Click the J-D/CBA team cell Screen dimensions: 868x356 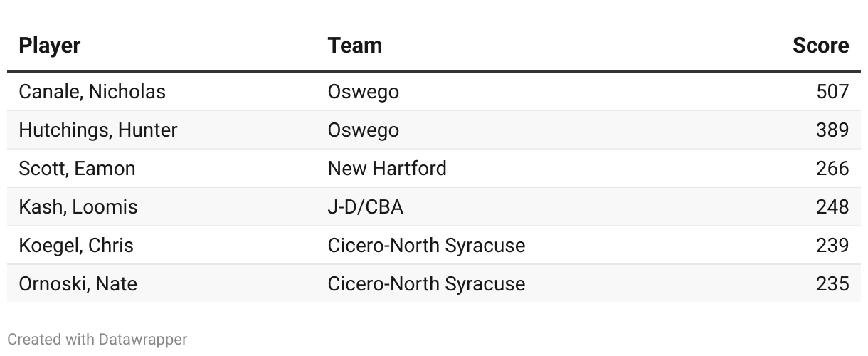click(365, 207)
